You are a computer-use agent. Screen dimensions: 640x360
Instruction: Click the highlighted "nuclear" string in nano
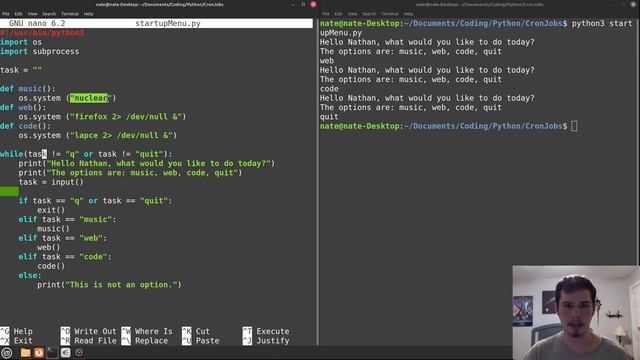[x=90, y=98]
